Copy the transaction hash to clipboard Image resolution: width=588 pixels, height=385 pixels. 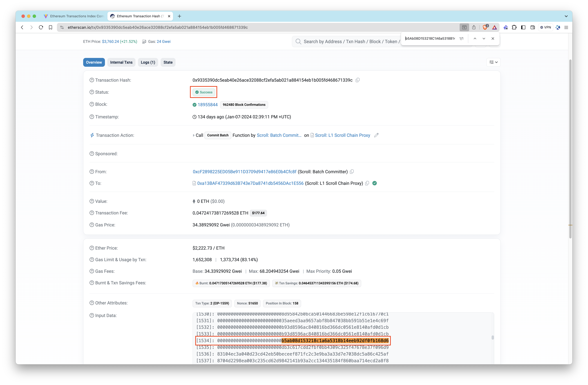357,80
